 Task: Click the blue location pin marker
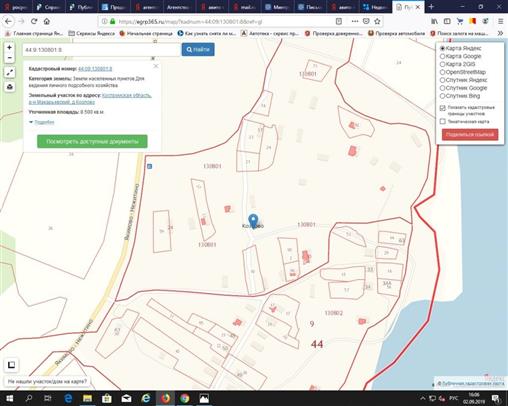253,221
